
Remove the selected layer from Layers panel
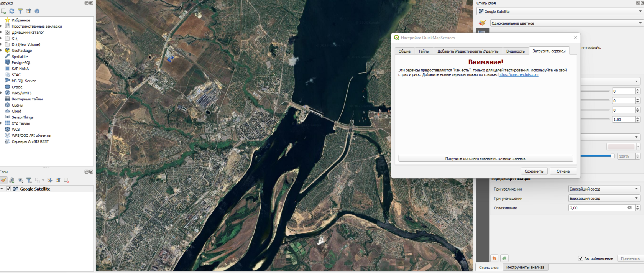coord(67,180)
